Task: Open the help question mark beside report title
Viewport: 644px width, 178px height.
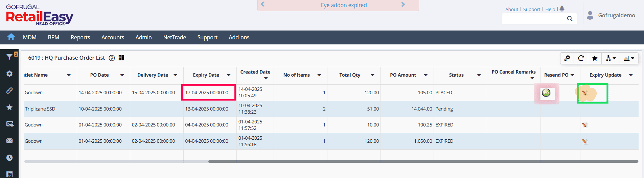Action: (x=112, y=58)
